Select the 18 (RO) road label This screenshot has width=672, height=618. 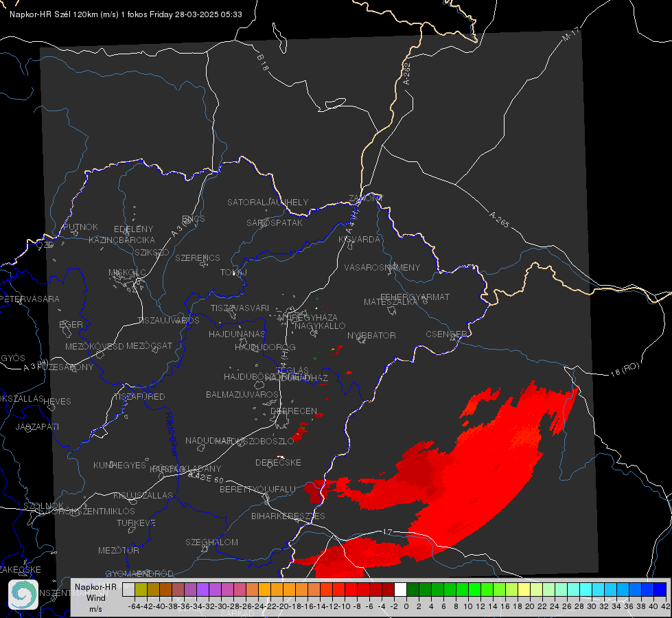tap(625, 369)
